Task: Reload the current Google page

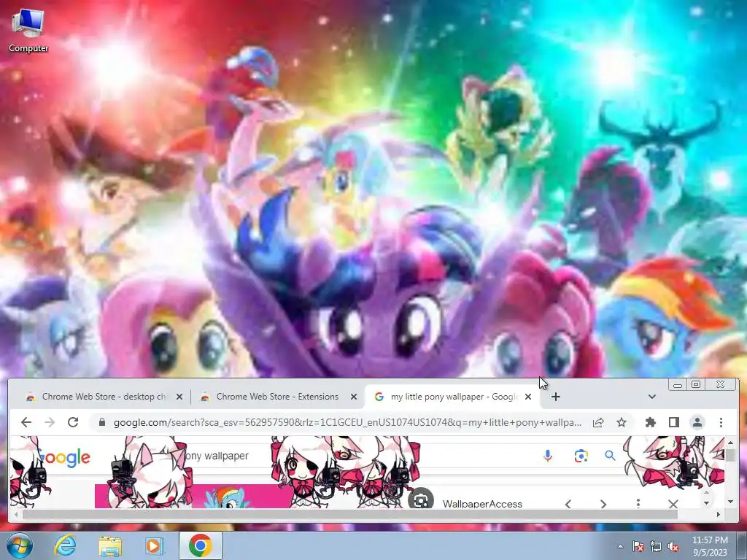Action: 73,422
